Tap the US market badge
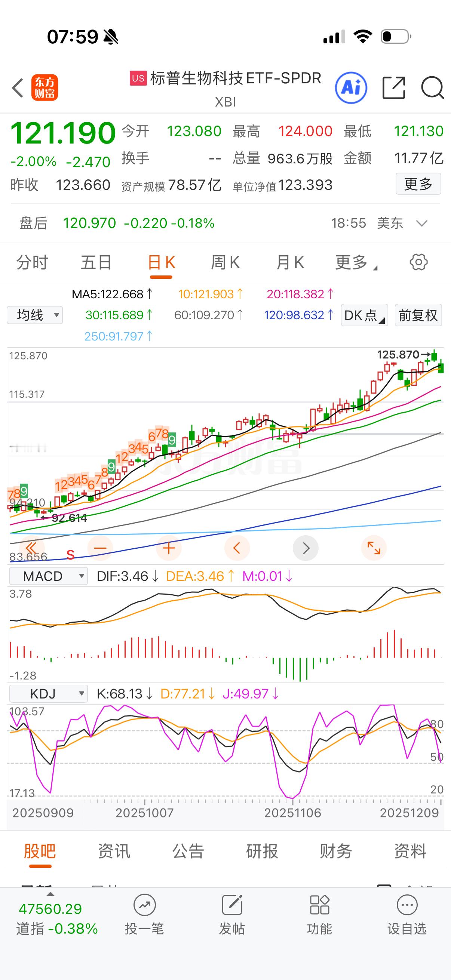This screenshot has height=980, width=451. 138,78
